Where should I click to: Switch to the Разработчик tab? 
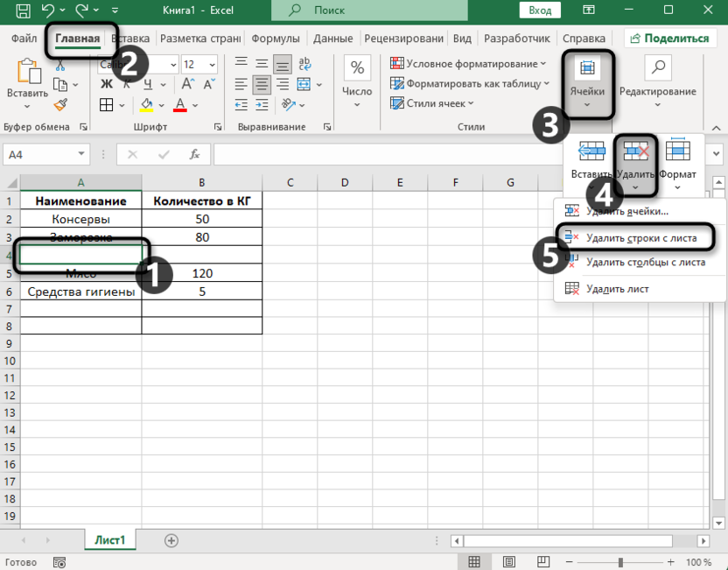click(x=517, y=39)
